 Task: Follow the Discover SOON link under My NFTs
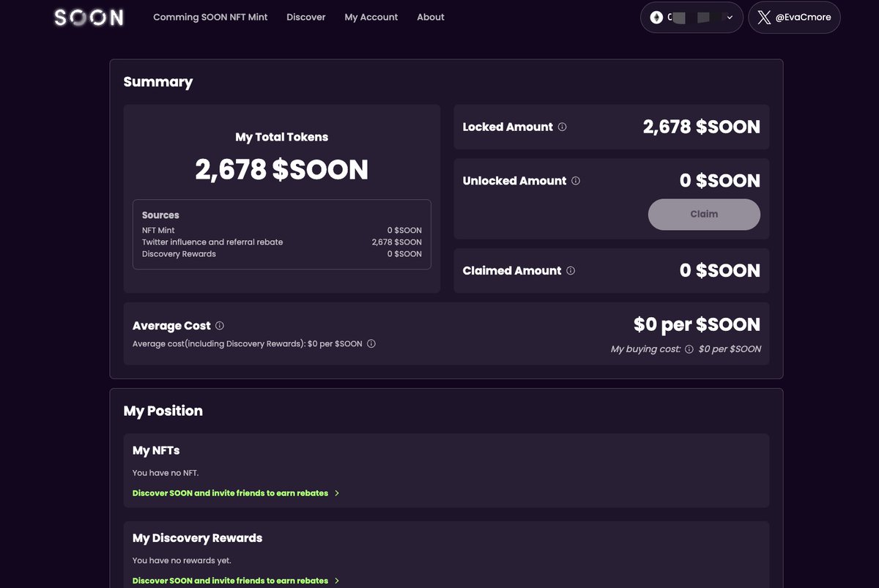(230, 494)
